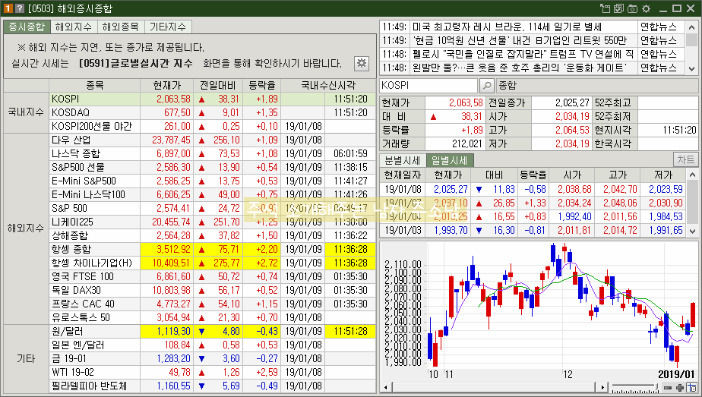Open the 현금 10억원 신년 선물 news headline
The height and width of the screenshot is (397, 702).
[x=519, y=41]
